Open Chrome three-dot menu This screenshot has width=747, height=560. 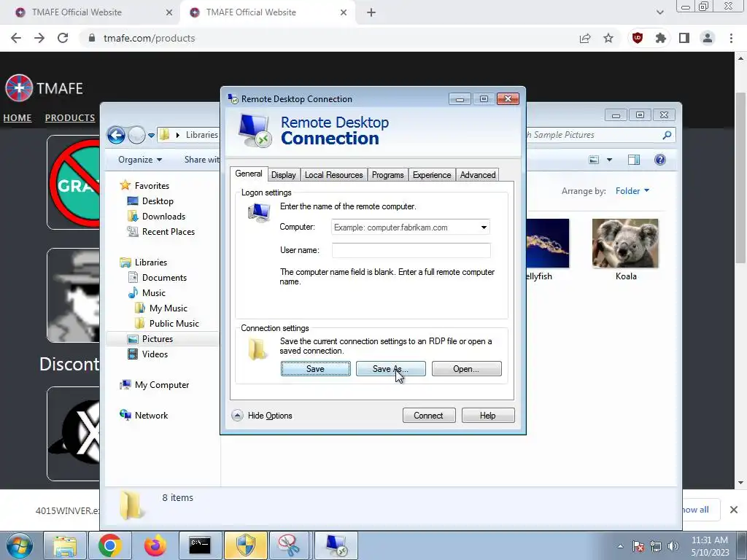(731, 38)
